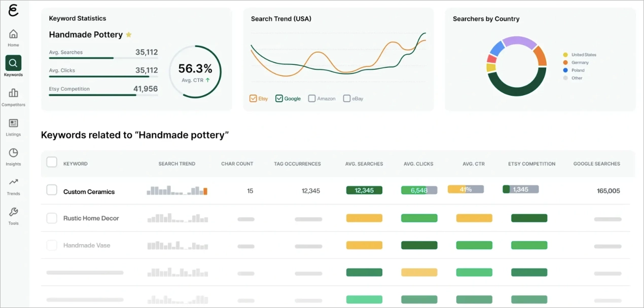Click the star next to Handmade Pottery

point(128,34)
